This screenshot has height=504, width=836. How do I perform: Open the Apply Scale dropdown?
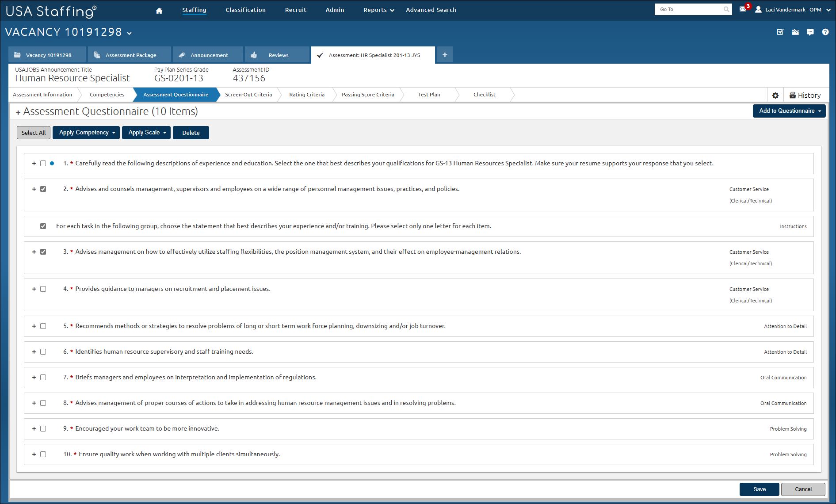point(147,133)
